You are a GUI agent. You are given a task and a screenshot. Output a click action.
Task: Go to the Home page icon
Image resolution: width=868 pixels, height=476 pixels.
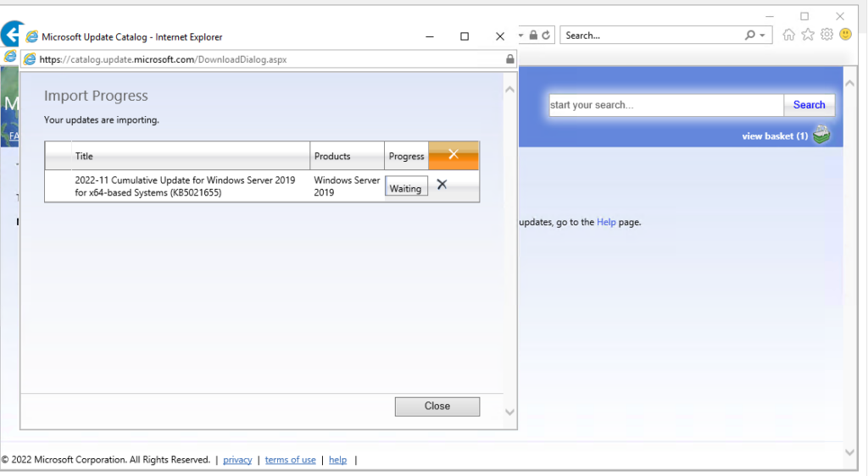coord(789,35)
